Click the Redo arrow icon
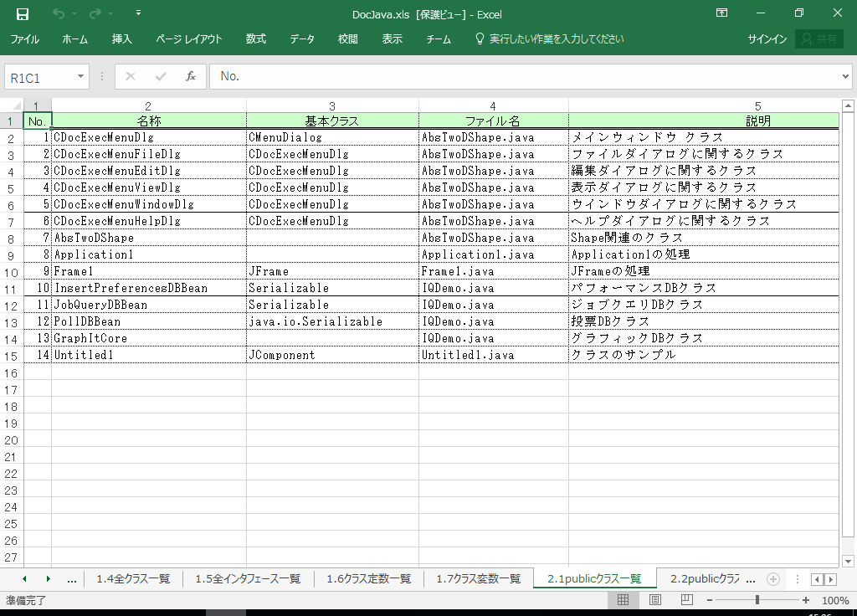This screenshot has height=616, width=857. click(95, 13)
